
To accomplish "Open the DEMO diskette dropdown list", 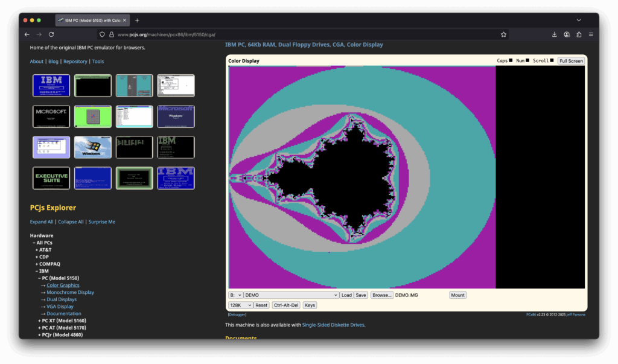I will click(291, 295).
